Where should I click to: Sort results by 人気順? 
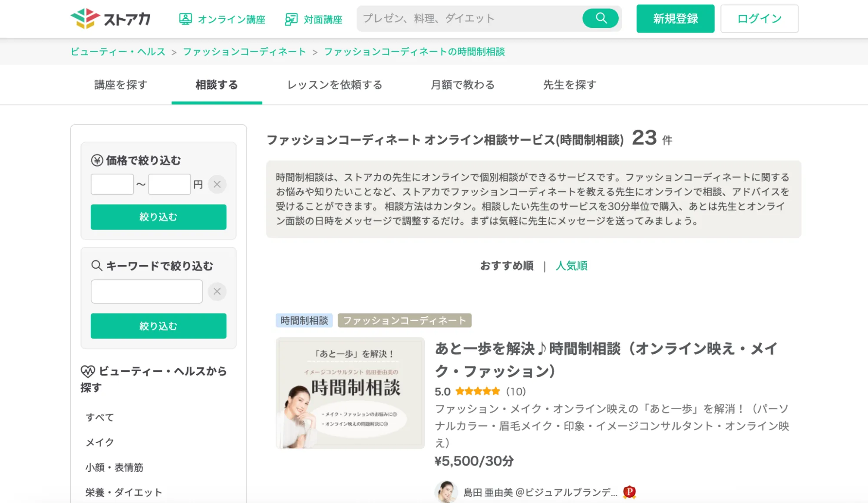coord(571,266)
